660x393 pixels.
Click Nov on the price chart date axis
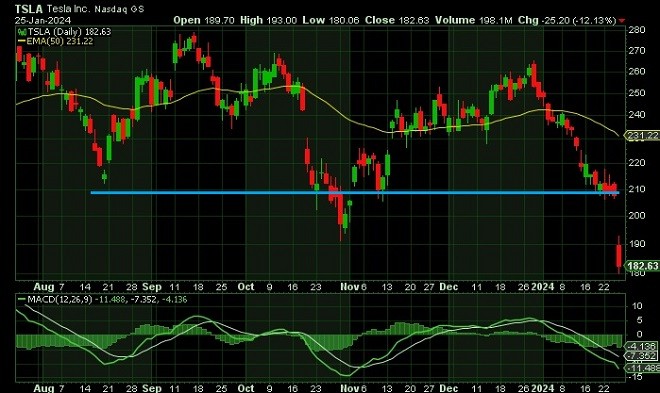coord(349,287)
